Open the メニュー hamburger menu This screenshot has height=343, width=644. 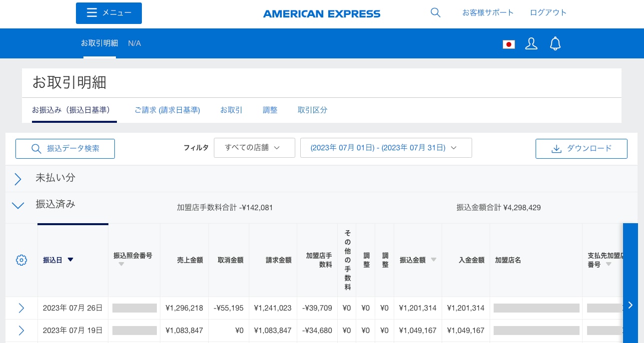(109, 13)
